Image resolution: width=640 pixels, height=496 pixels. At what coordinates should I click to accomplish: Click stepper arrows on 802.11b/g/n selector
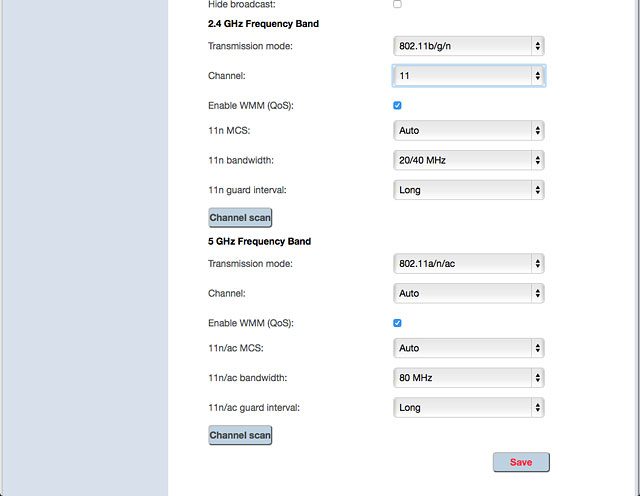click(x=538, y=46)
